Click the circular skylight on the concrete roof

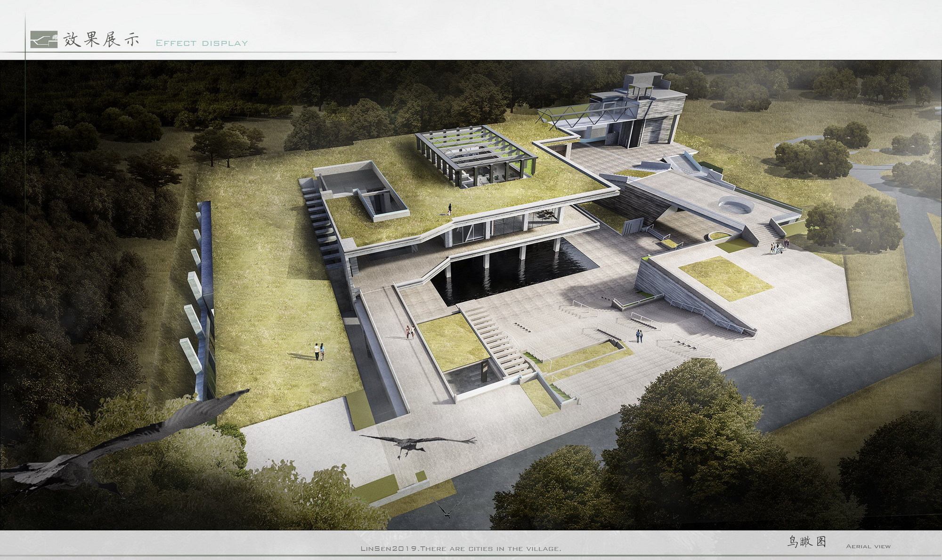coord(736,206)
